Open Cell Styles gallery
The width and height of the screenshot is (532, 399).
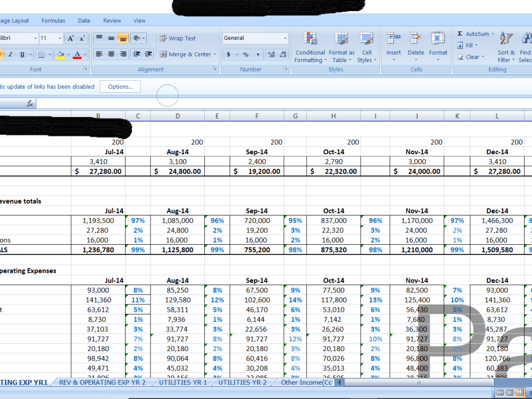point(367,47)
